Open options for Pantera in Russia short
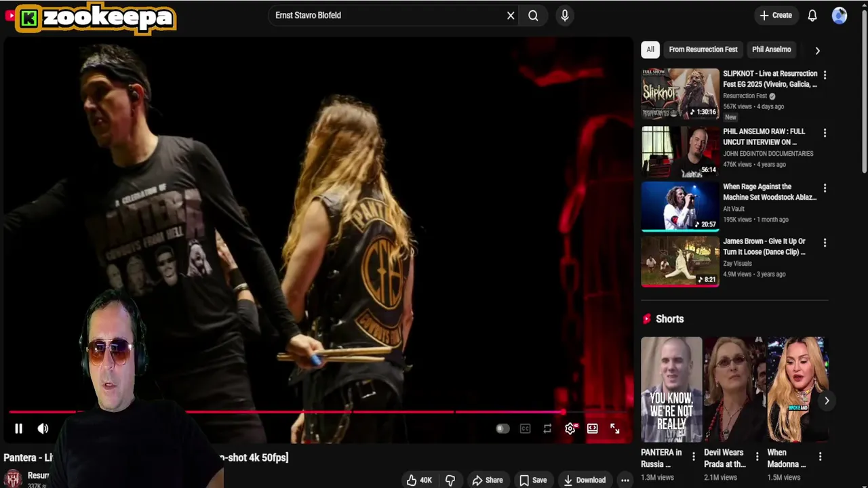The width and height of the screenshot is (868, 488). pos(693,457)
